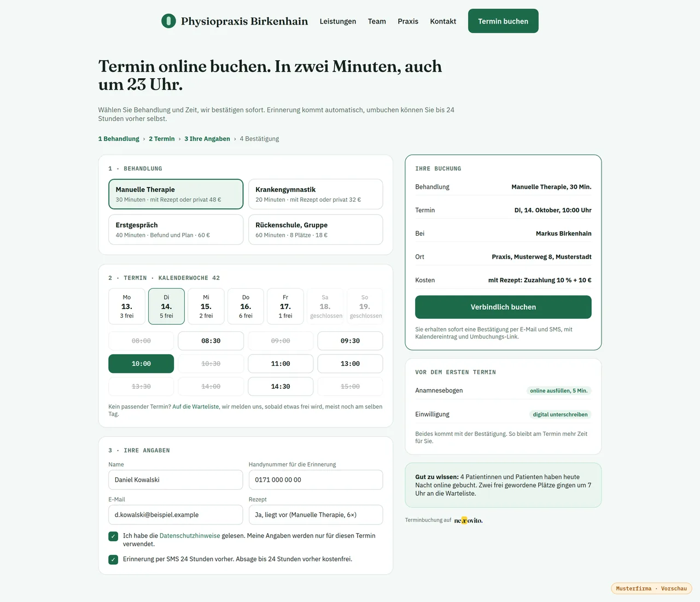
Task: Open Leistungen in the navigation
Action: (338, 21)
